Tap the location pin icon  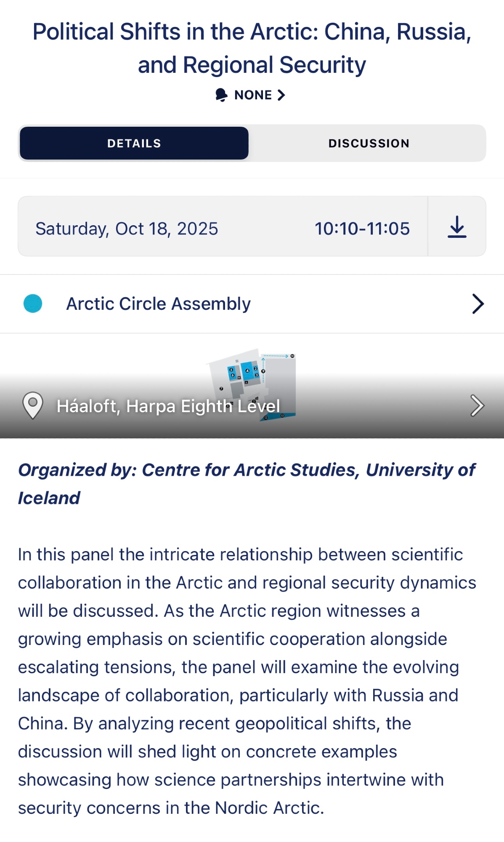[32, 405]
